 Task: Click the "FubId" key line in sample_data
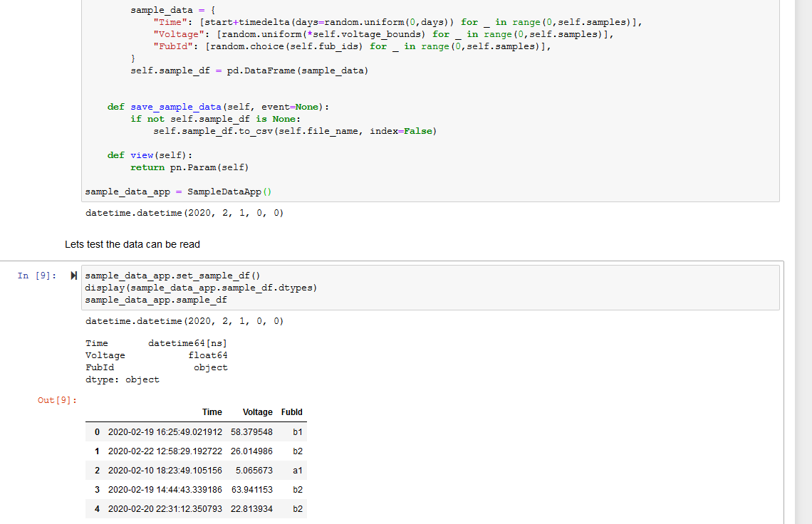pos(352,46)
